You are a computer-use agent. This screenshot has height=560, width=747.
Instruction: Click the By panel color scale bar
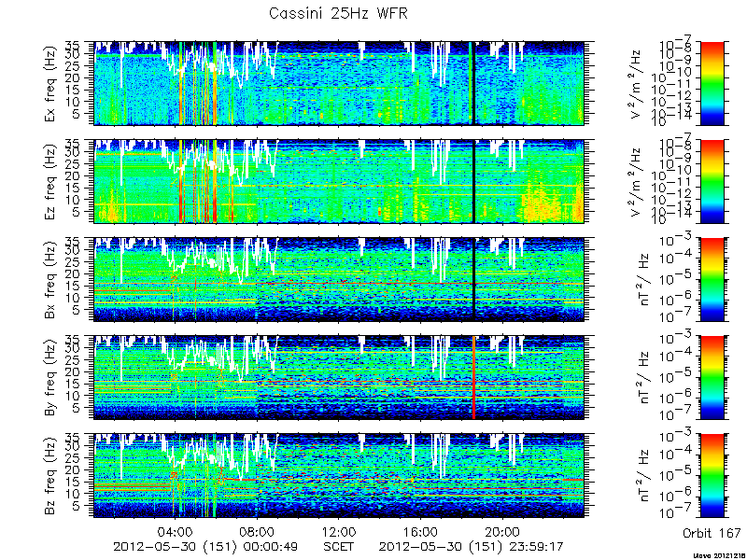pyautogui.click(x=712, y=378)
